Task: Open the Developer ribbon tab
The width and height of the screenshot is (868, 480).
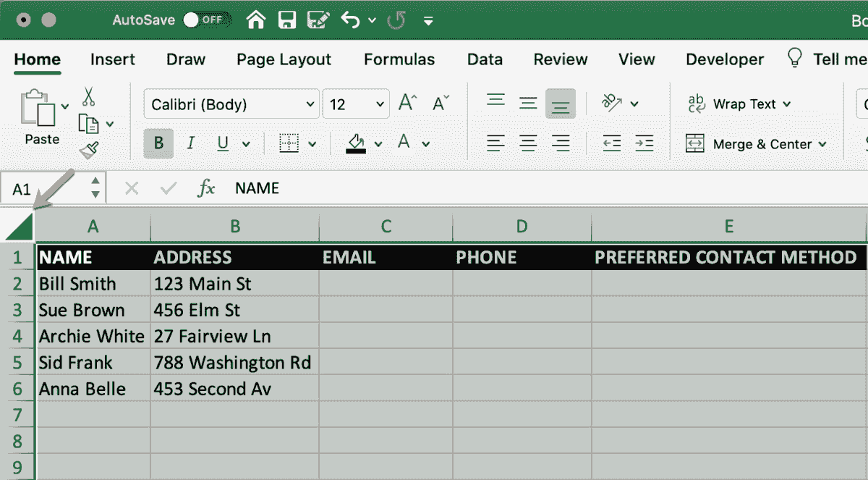Action: pos(724,59)
